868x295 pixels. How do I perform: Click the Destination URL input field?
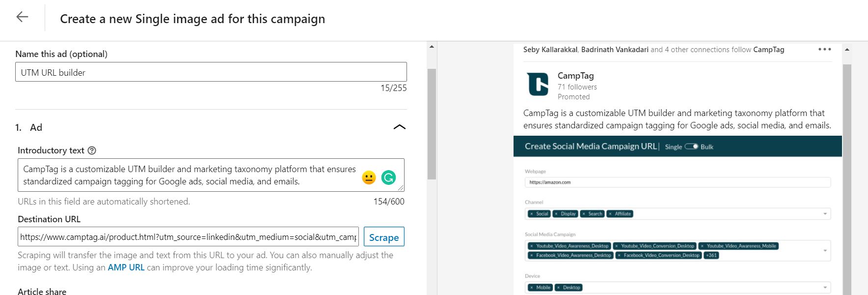pyautogui.click(x=188, y=236)
